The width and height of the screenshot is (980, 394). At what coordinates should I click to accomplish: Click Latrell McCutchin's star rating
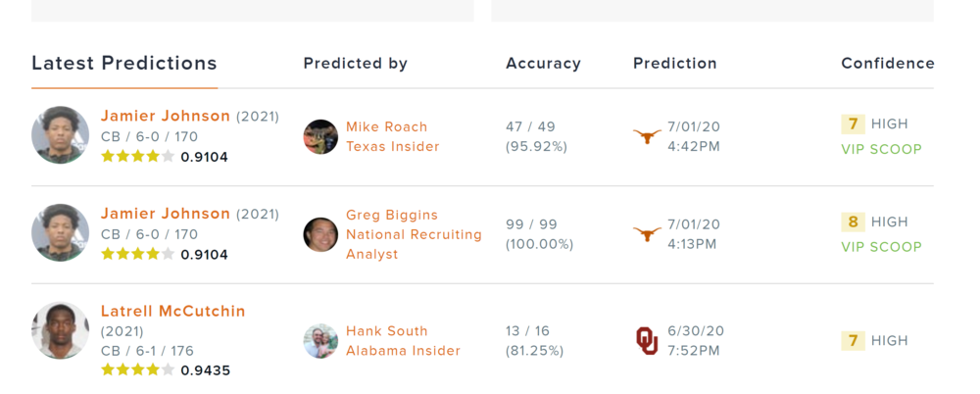[137, 370]
